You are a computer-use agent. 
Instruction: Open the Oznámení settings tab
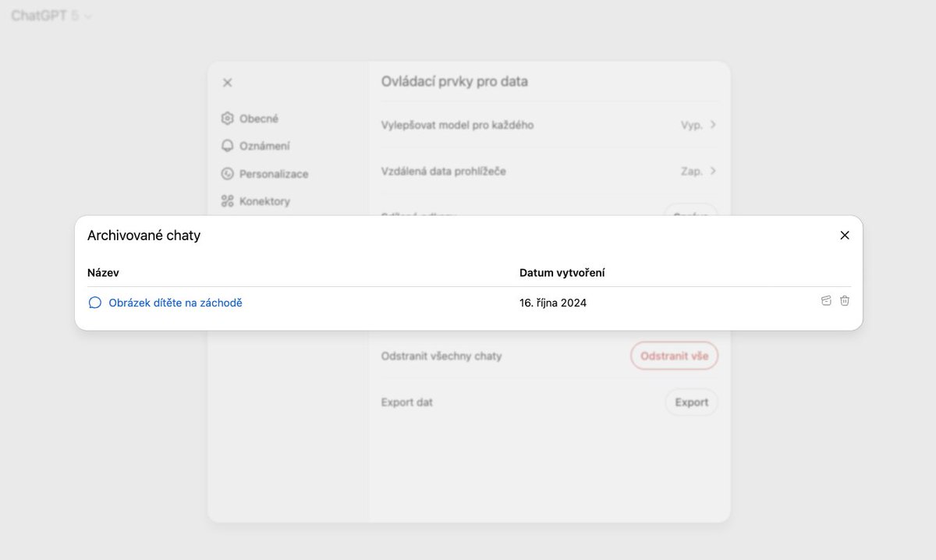(x=255, y=146)
